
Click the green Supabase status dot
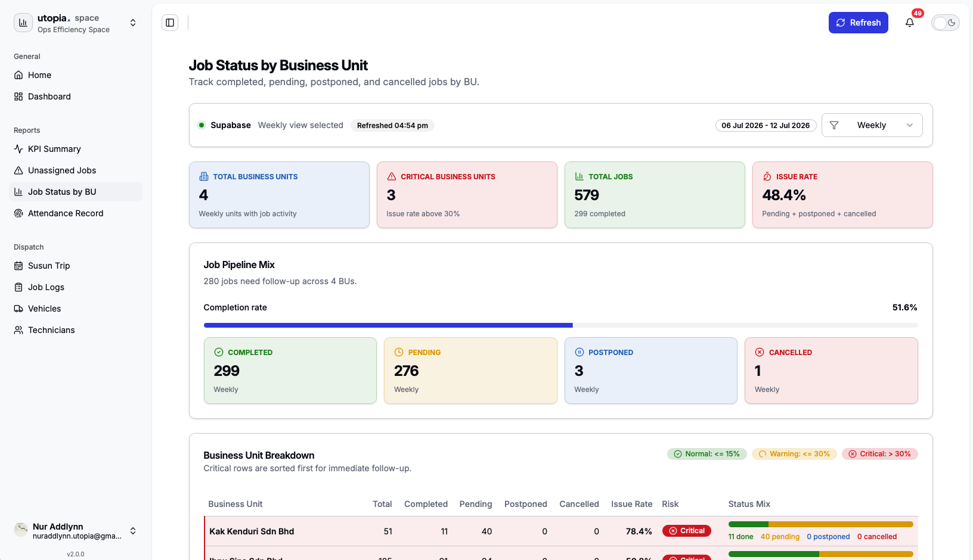(202, 125)
